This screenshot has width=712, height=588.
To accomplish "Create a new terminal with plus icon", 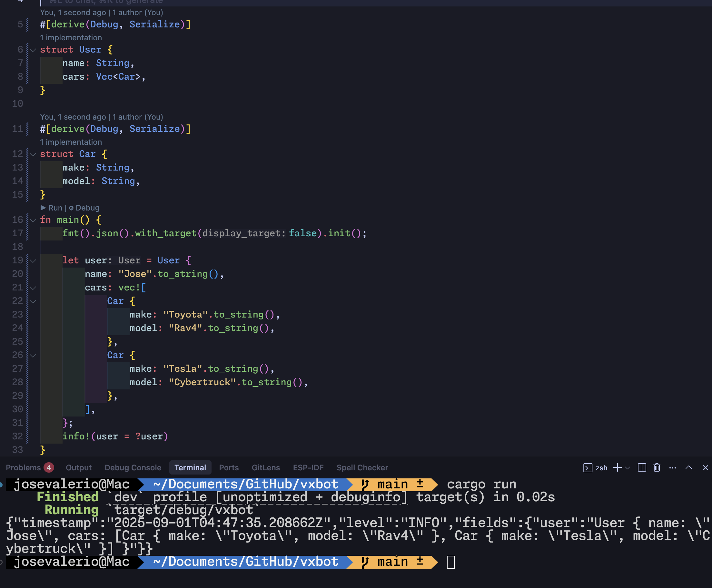I will click(617, 468).
